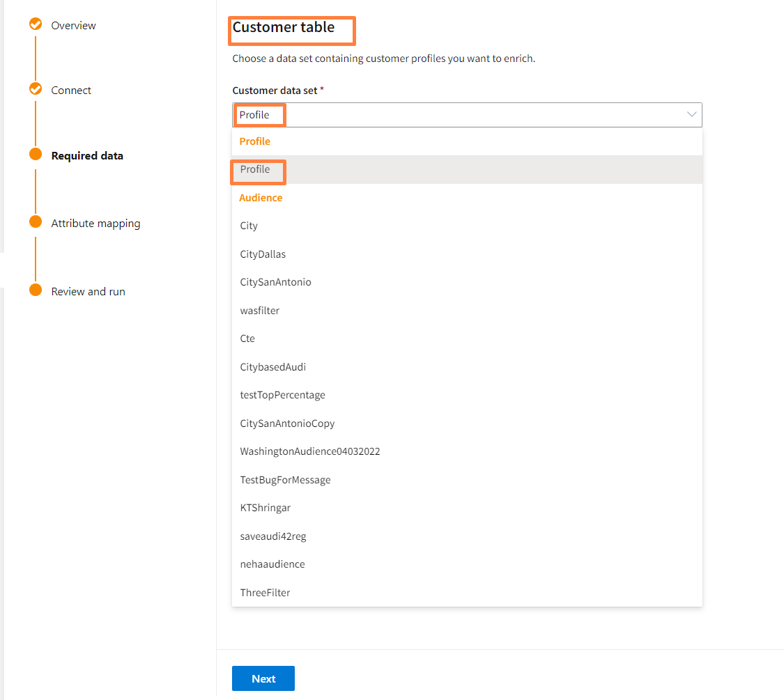Click the Required data step circle
Screen dimensions: 784x700
(x=36, y=155)
